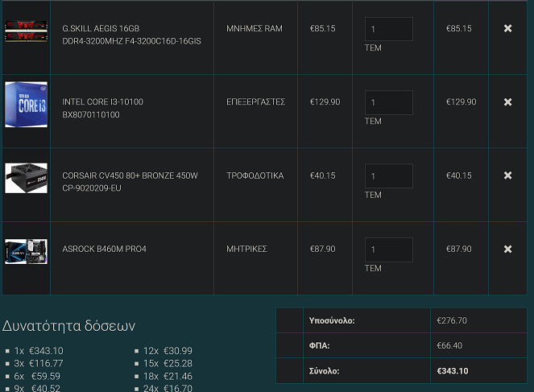Open Intel Core i3 box thumbnail
Viewport: 534px width, 392px height.
27,105
